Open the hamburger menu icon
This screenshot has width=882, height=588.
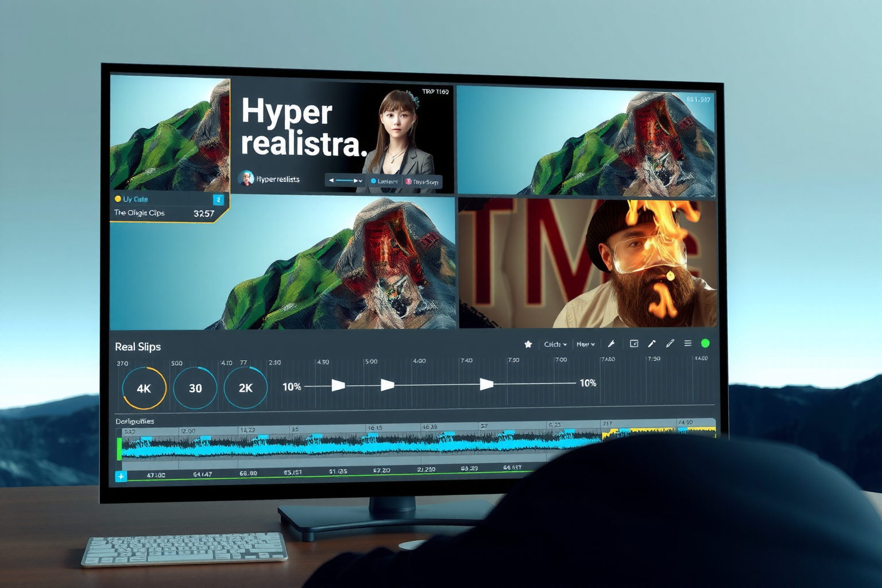coord(687,343)
